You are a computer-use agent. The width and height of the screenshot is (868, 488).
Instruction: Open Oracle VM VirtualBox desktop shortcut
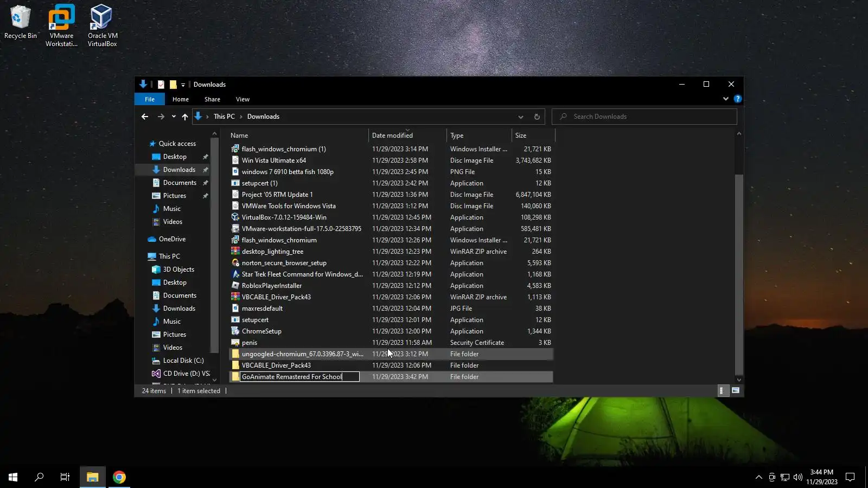(x=102, y=25)
